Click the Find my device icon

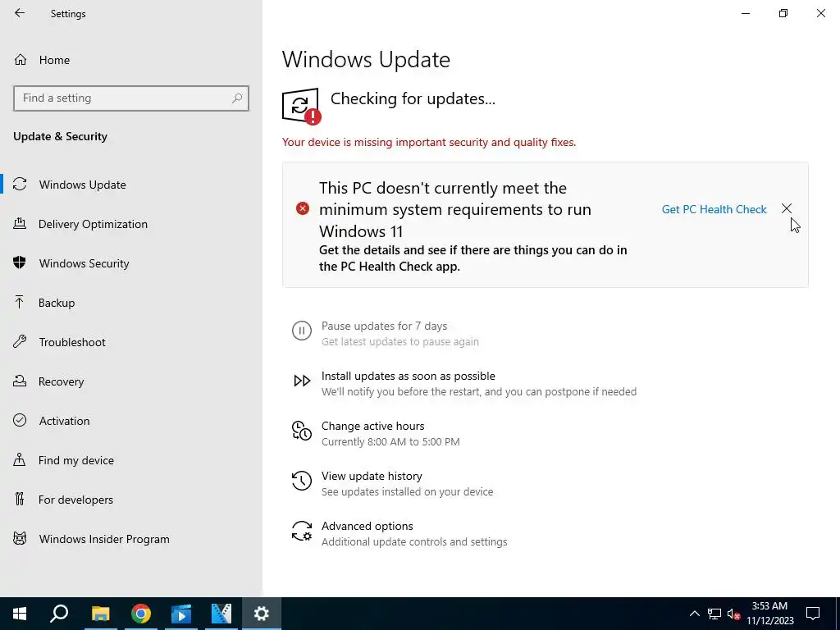(x=20, y=459)
